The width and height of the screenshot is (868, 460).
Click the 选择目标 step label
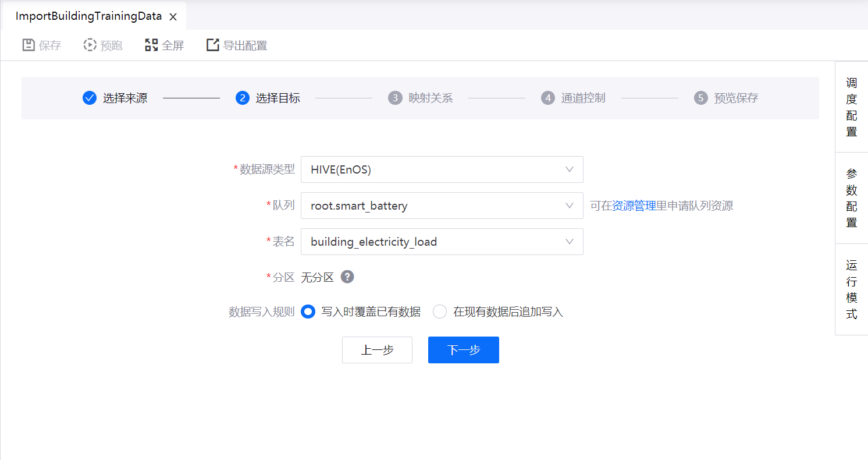click(x=278, y=98)
